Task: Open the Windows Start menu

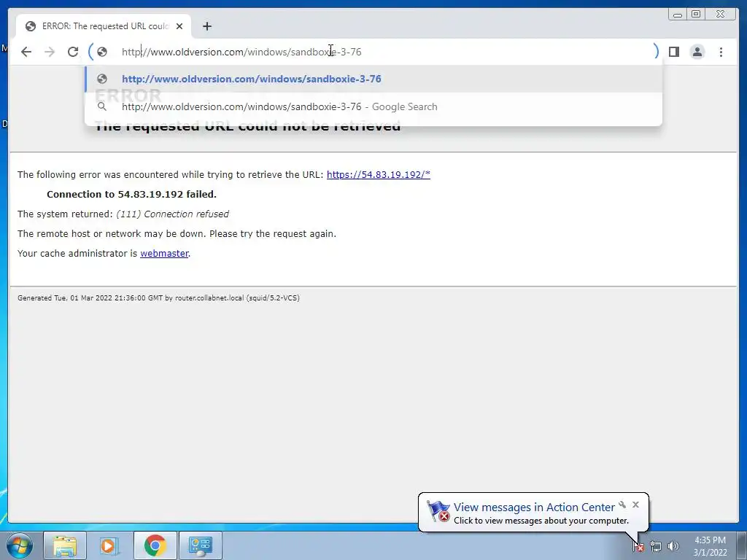Action: 20,545
